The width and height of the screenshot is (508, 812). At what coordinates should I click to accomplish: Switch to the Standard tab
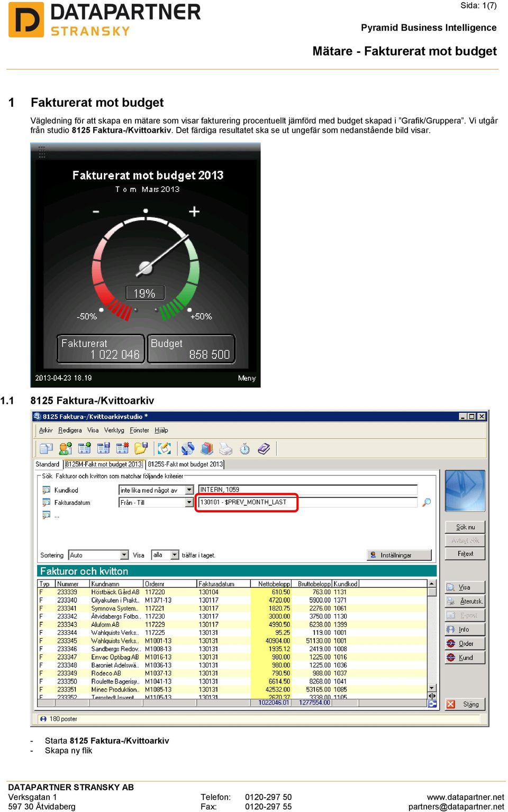48,464
